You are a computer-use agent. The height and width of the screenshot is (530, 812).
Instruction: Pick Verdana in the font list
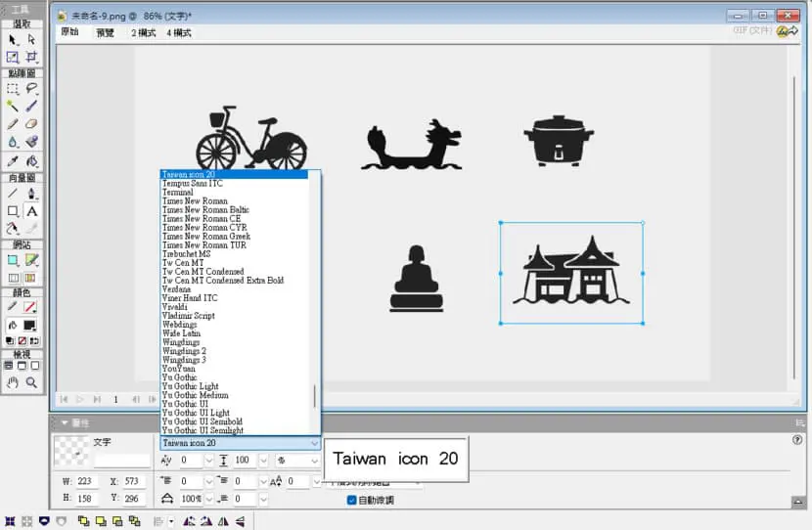coord(177,288)
